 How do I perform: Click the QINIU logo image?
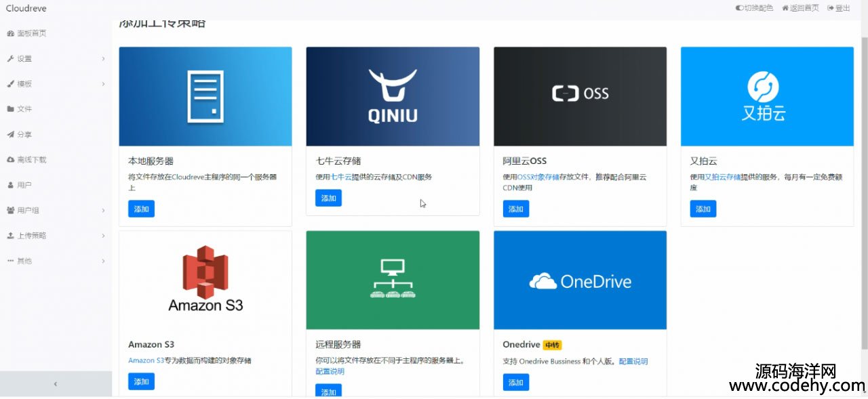[x=393, y=96]
